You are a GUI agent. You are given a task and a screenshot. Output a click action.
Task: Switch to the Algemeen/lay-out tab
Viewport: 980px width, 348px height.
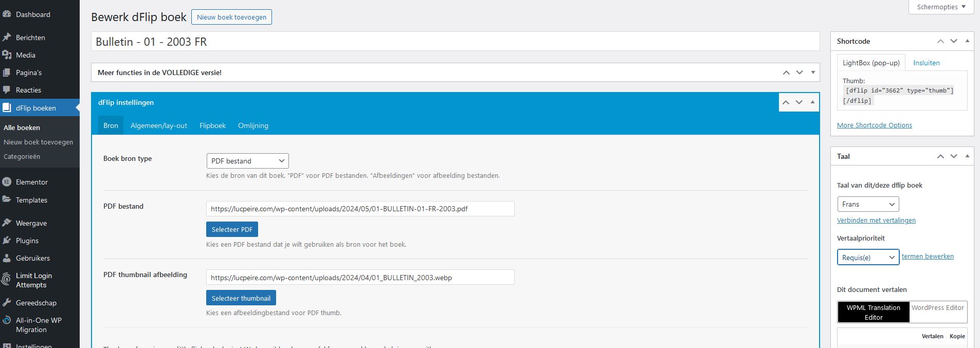point(159,125)
